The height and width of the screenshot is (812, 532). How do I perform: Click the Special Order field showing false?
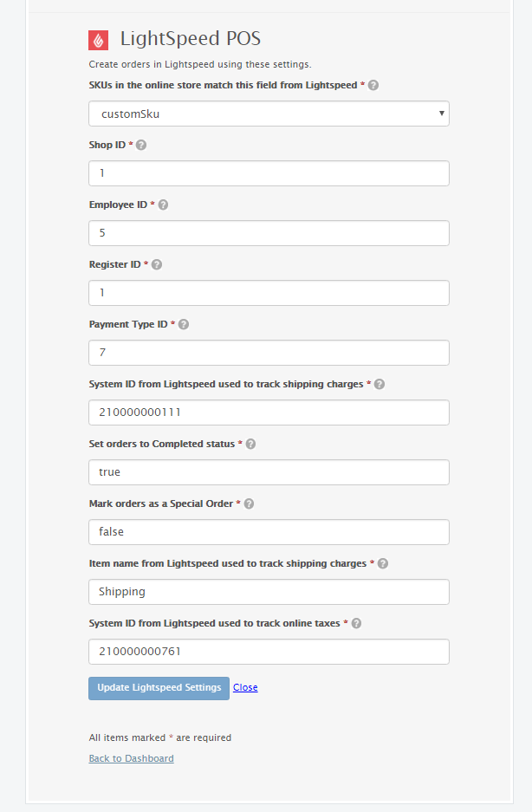point(269,532)
